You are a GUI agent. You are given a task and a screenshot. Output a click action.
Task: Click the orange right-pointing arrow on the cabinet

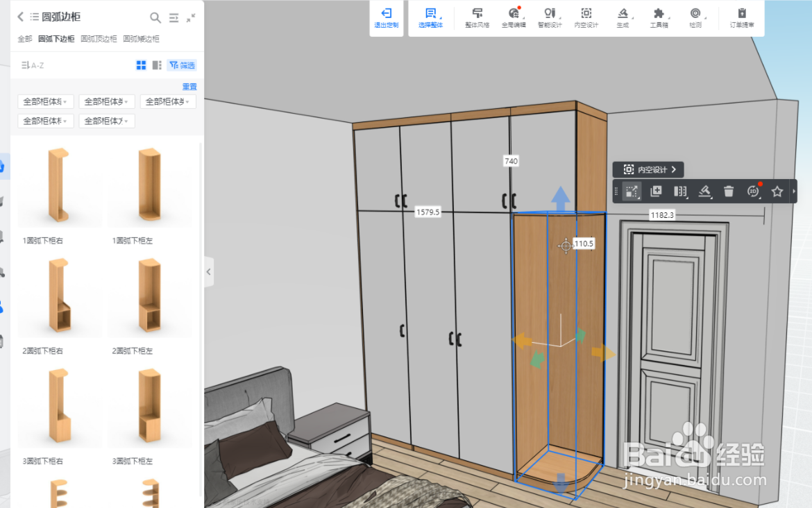603,353
